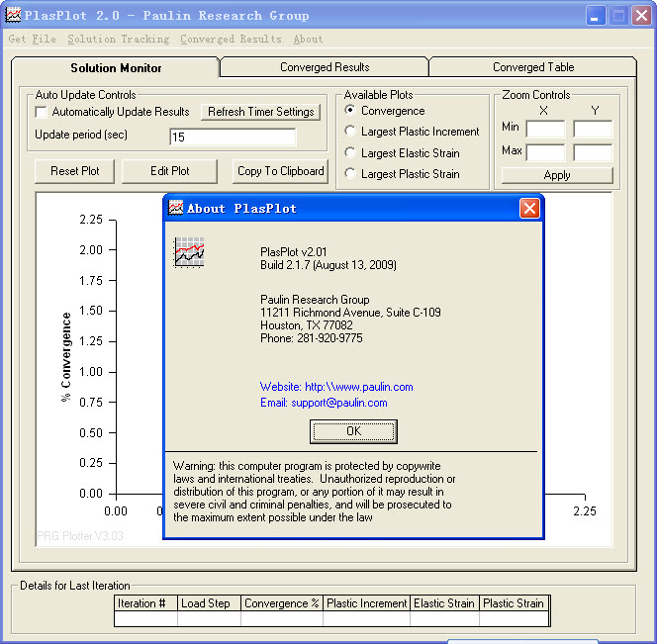Minimize the PlasPlot main window
This screenshot has height=644, width=657.
(595, 16)
